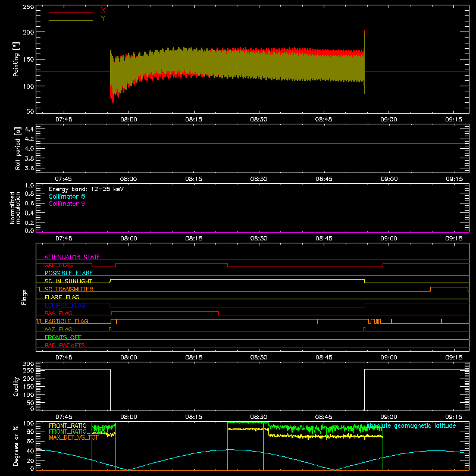The height and width of the screenshot is (476, 476).
Task: Click '08:45' under the Roll period plot
Action: coord(324,179)
